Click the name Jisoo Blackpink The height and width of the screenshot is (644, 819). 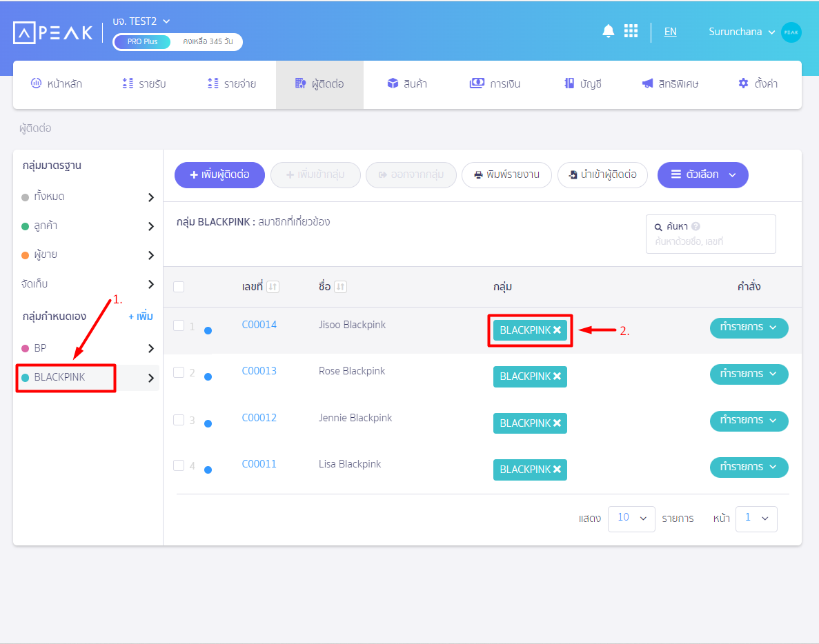point(352,325)
